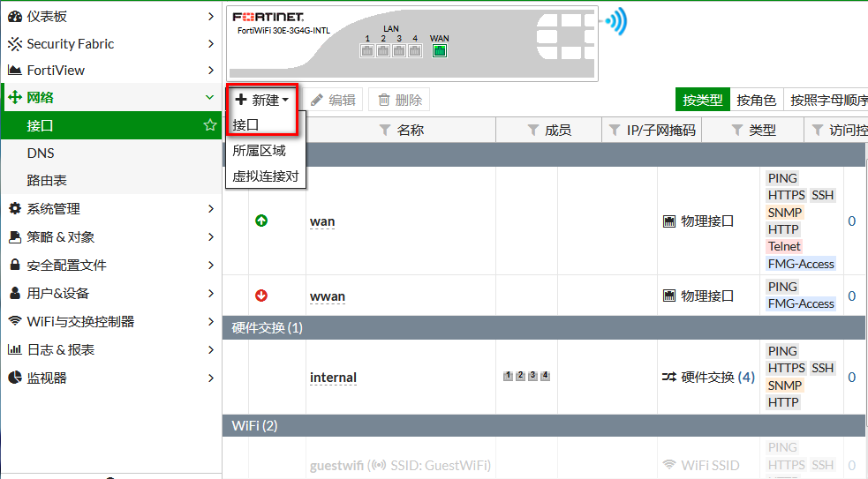This screenshot has height=479, width=868.
Task: Switch view to 按照字母顺序 sorting
Action: coord(828,100)
